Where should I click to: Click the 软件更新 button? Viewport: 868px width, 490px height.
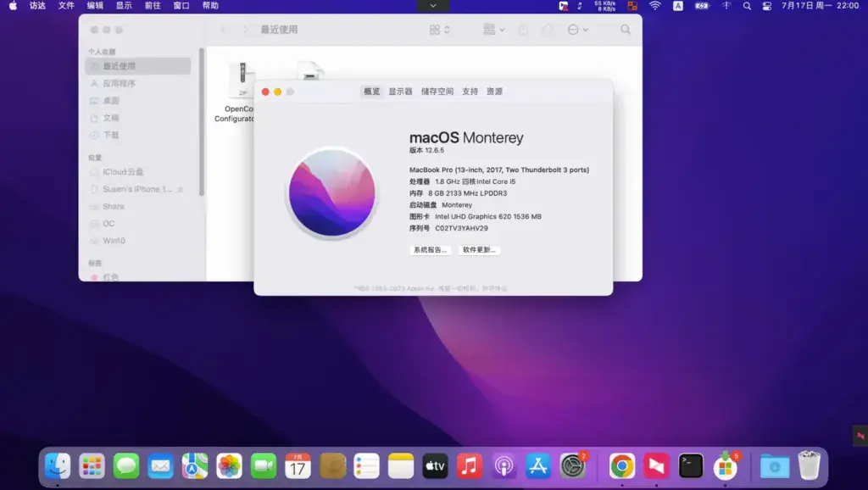pyautogui.click(x=479, y=250)
